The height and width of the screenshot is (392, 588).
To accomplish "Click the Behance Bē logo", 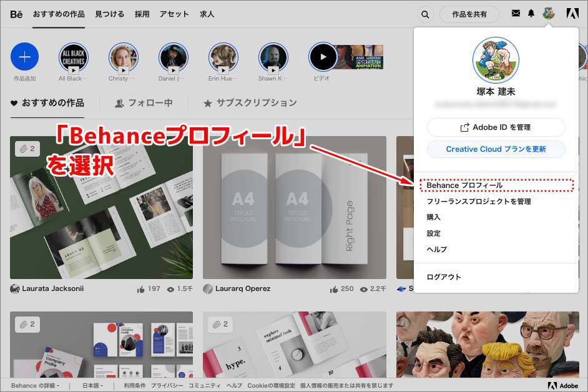I will click(x=16, y=14).
